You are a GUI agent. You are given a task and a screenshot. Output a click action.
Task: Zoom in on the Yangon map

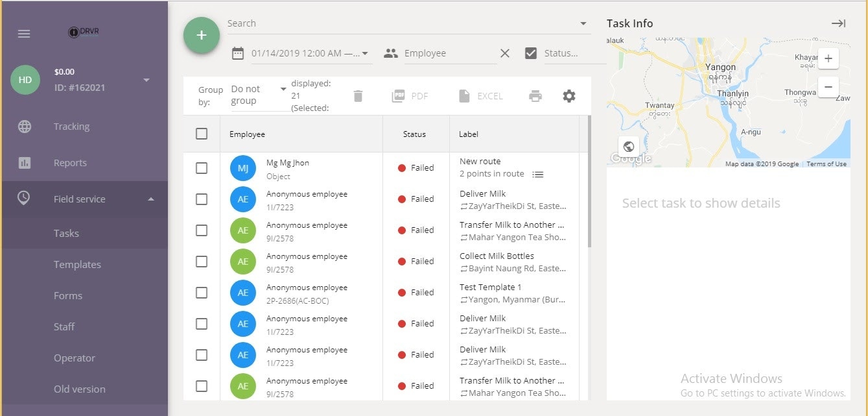coord(828,58)
